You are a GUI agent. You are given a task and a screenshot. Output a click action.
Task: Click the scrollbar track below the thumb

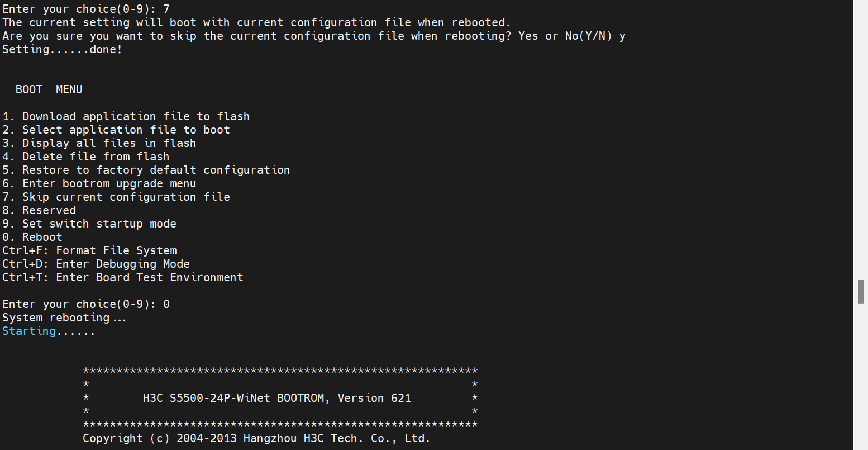click(861, 380)
